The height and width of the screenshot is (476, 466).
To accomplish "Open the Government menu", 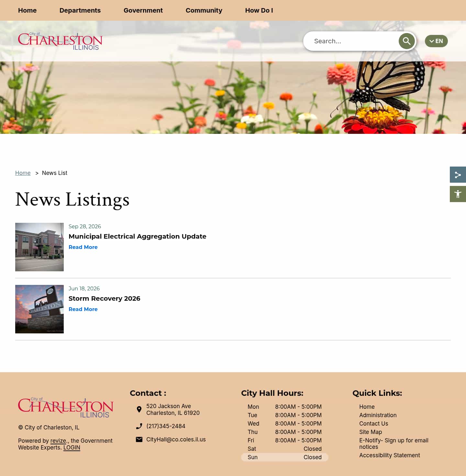I will click(x=143, y=10).
